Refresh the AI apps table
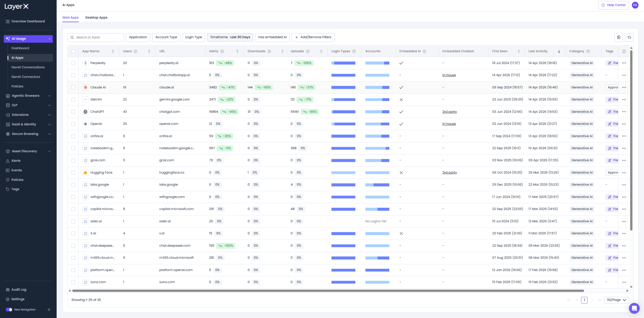The width and height of the screenshot is (644, 318). (629, 37)
